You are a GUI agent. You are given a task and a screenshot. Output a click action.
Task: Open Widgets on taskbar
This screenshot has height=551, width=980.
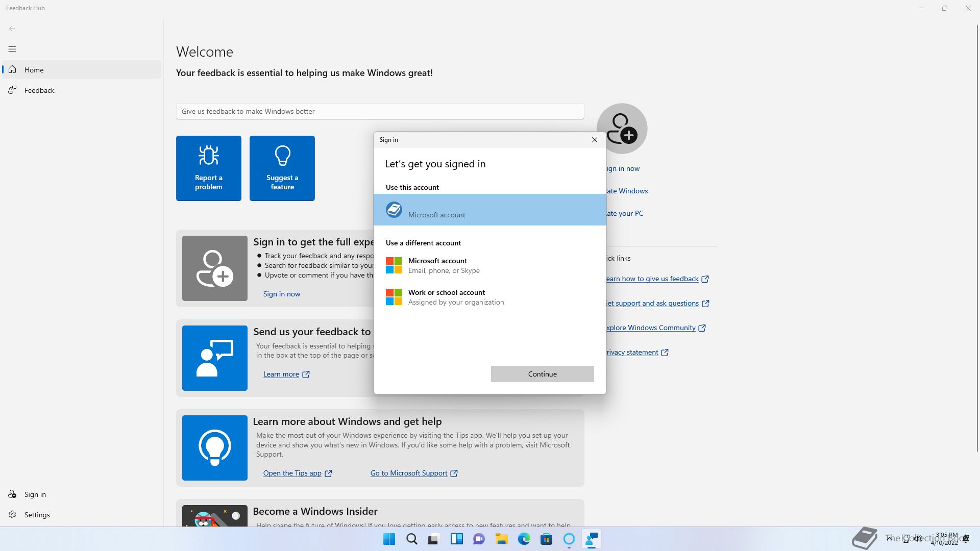pos(456,539)
